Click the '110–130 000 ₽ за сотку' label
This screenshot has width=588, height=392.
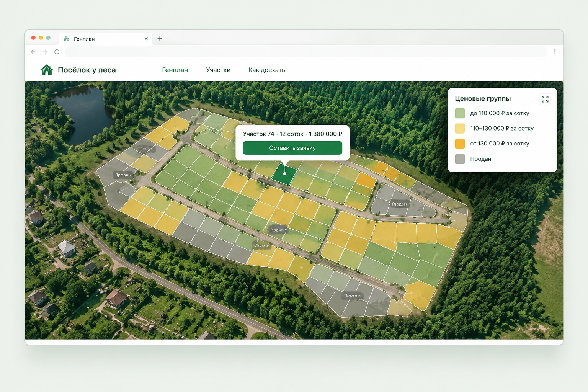[x=502, y=129]
